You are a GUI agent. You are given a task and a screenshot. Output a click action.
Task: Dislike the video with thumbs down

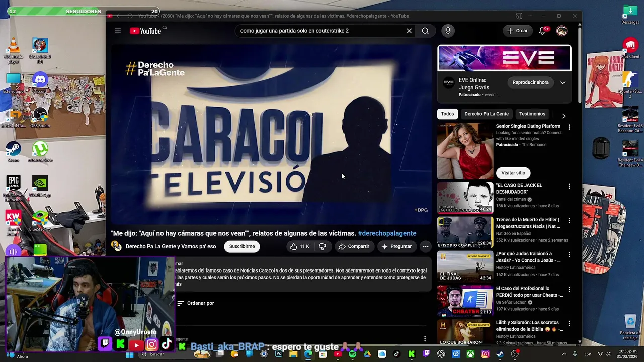click(323, 246)
